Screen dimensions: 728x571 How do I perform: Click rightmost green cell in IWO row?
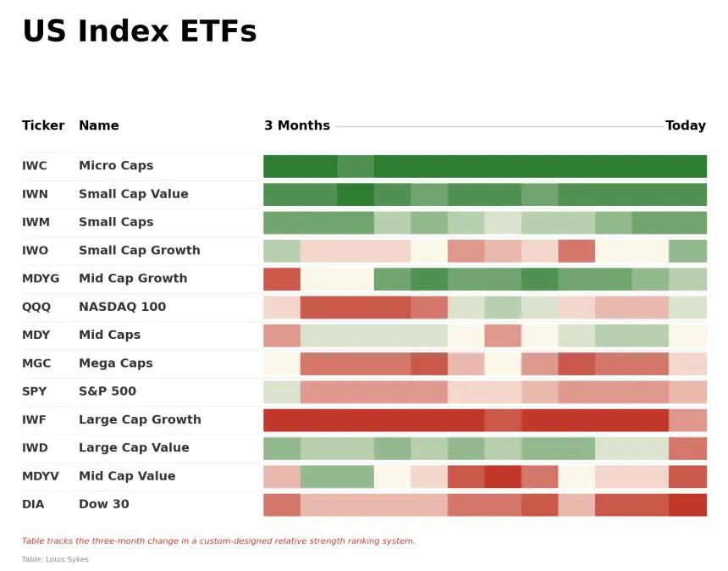tap(688, 251)
